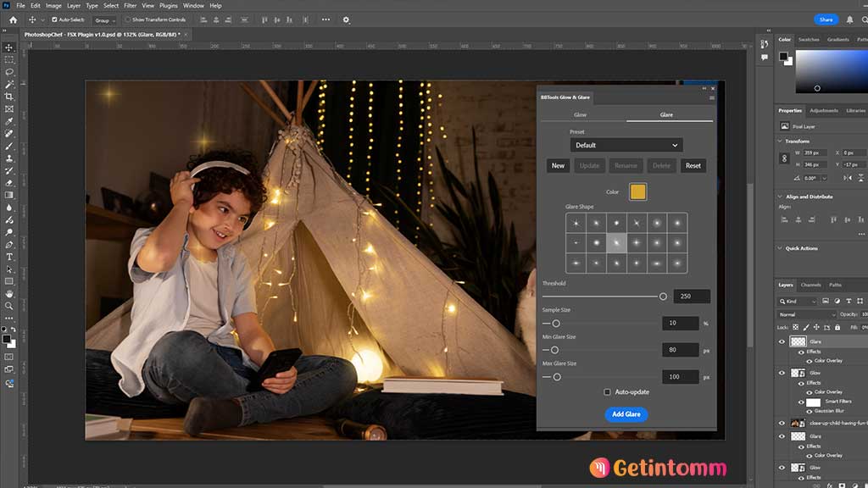Select the Crop tool

click(x=8, y=97)
